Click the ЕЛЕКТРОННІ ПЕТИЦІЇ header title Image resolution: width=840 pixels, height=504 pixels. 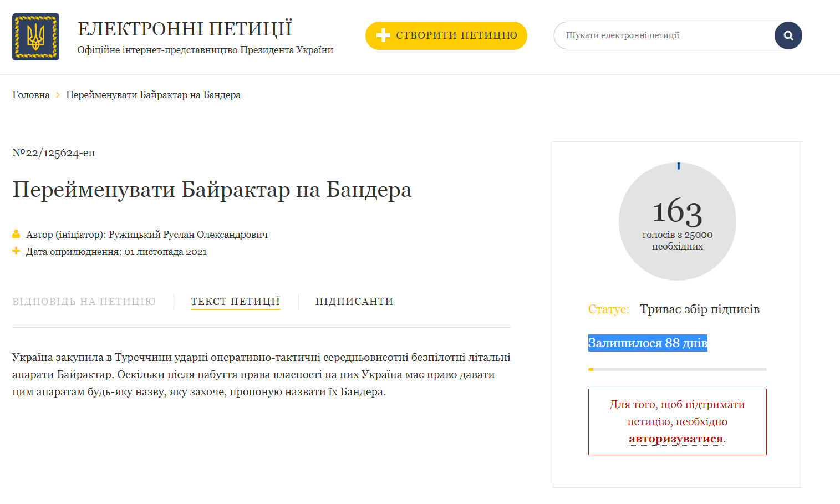185,28
